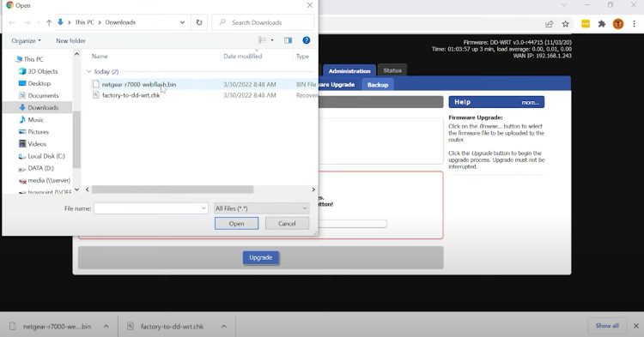Click the Search Downloads field
Viewport: 644px width, 337px height.
click(x=263, y=22)
